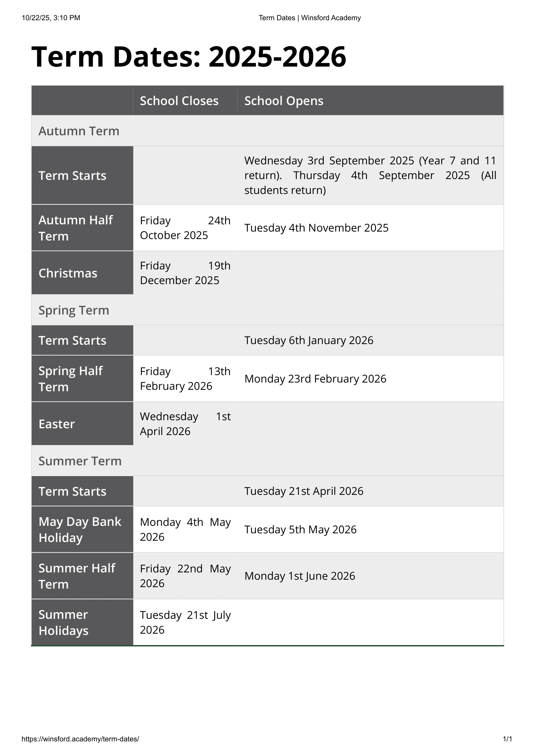
Task: Click the "Easter" row label
Action: tap(57, 424)
